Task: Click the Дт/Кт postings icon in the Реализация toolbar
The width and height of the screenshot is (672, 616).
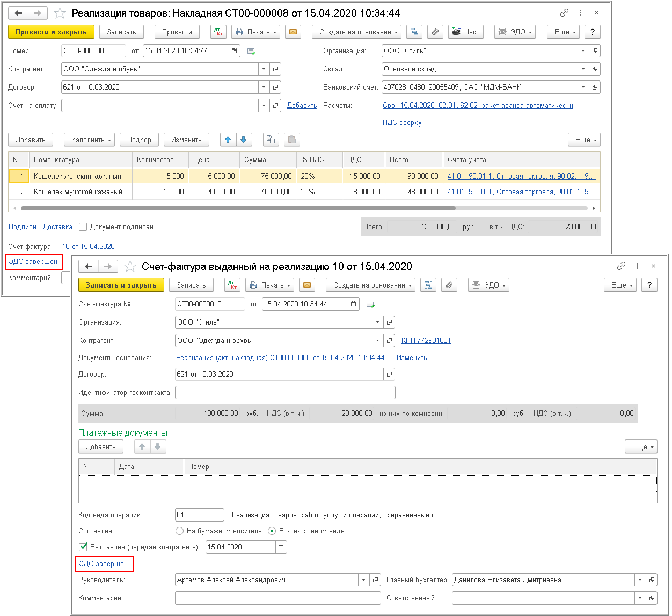Action: (x=218, y=32)
